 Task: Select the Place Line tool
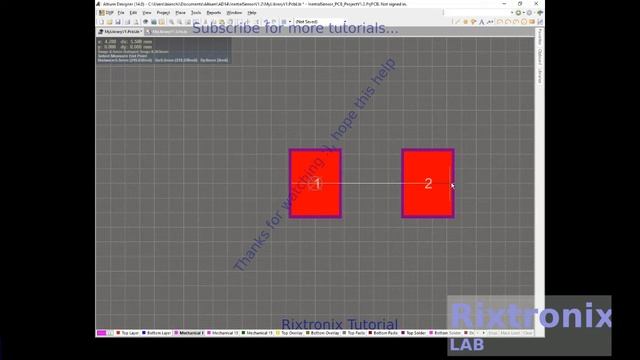tap(457, 22)
